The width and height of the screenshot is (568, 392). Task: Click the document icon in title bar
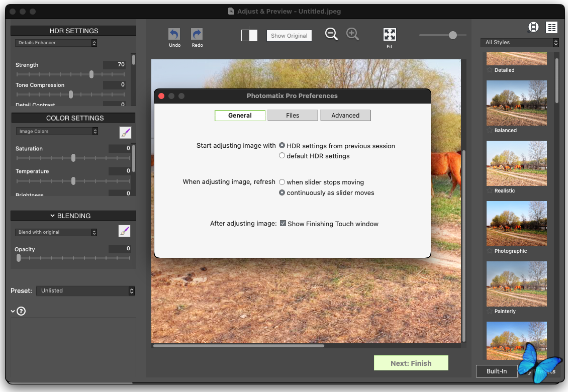click(231, 11)
